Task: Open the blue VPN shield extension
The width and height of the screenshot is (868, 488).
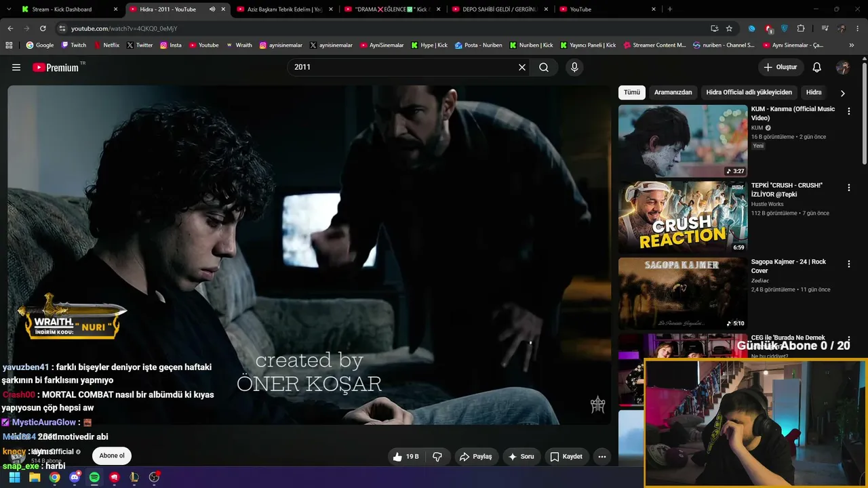Action: coord(785,28)
